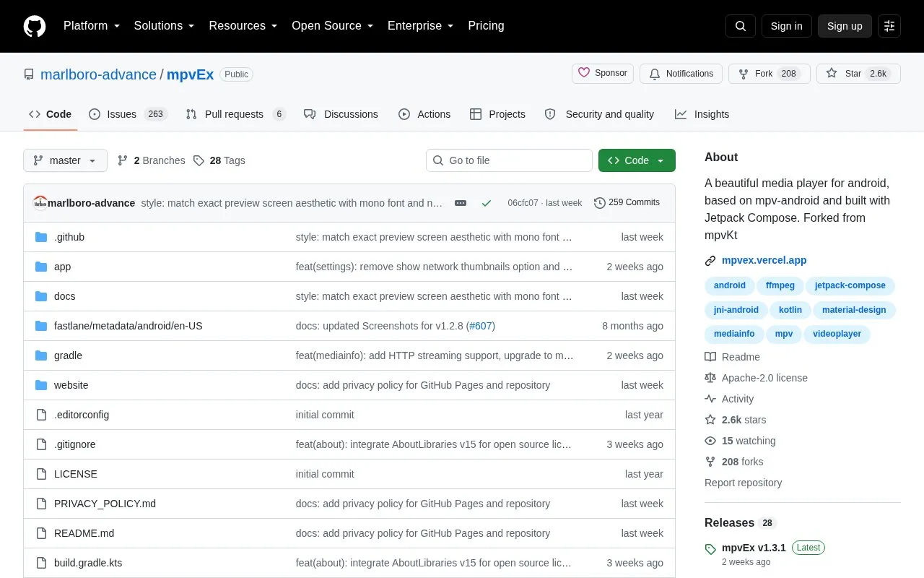Open the Pricing link

[x=486, y=26]
